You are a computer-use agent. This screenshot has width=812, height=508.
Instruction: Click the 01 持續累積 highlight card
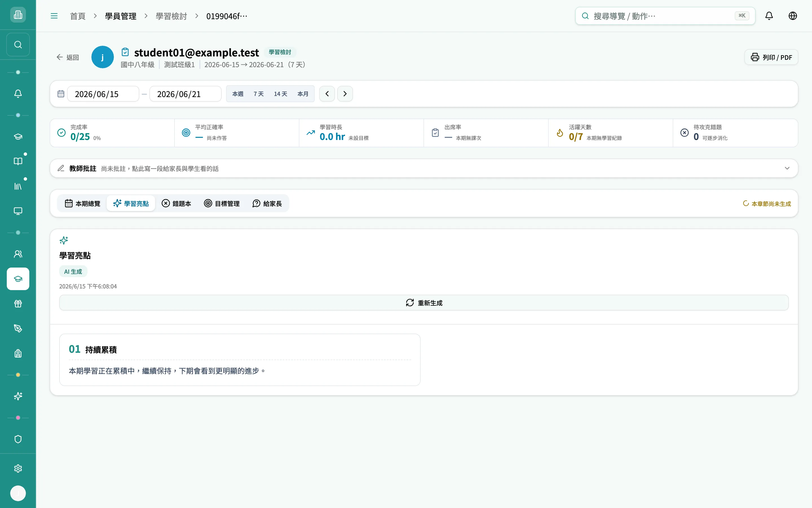(x=240, y=360)
